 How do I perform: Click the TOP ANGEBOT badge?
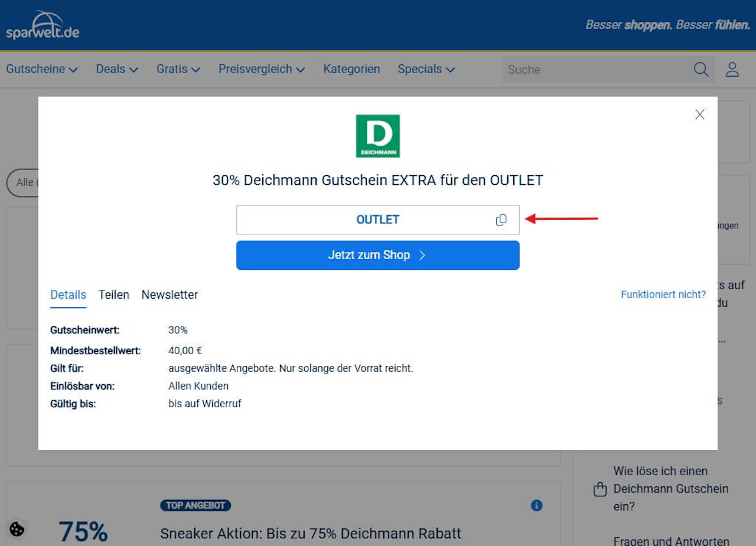coord(195,505)
